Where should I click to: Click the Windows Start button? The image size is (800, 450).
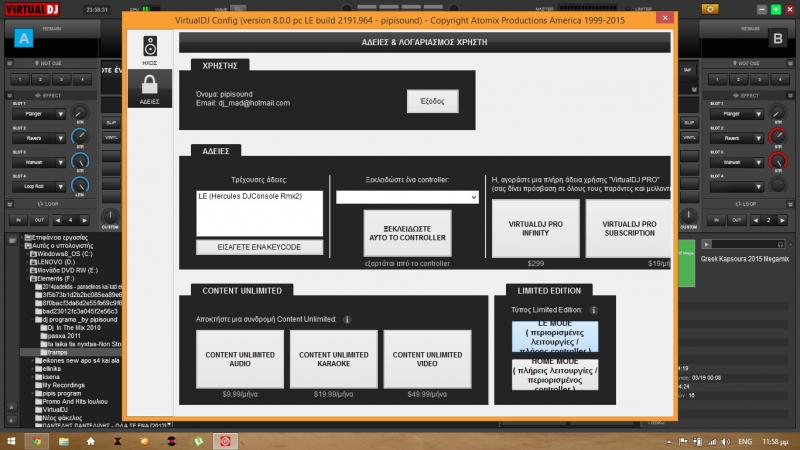11,440
